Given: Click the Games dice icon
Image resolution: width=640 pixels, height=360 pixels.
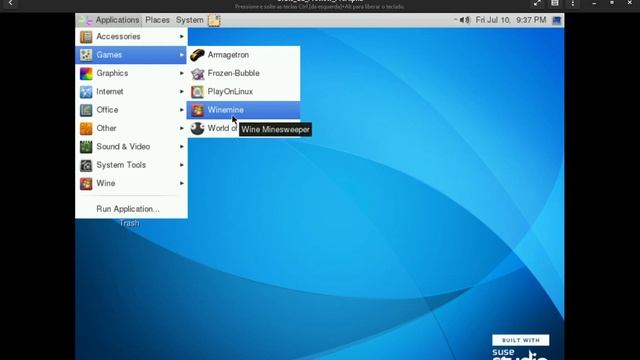Looking at the screenshot, I should [x=86, y=55].
